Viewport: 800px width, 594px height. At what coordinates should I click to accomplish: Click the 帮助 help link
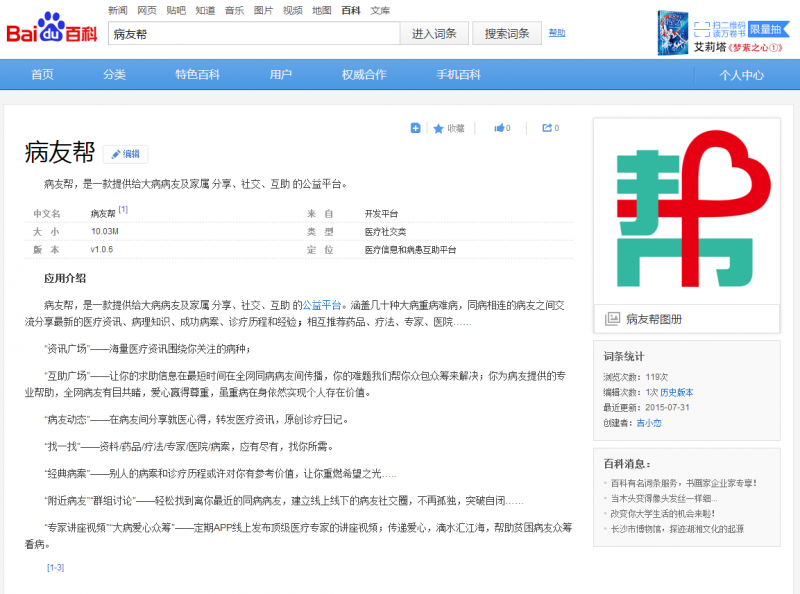tap(557, 33)
